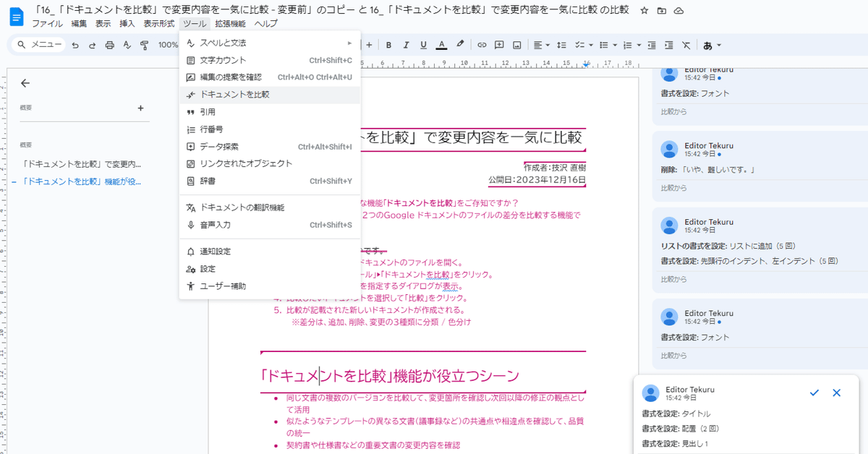This screenshot has height=454, width=868.
Task: Open the text color picker
Action: point(441,45)
